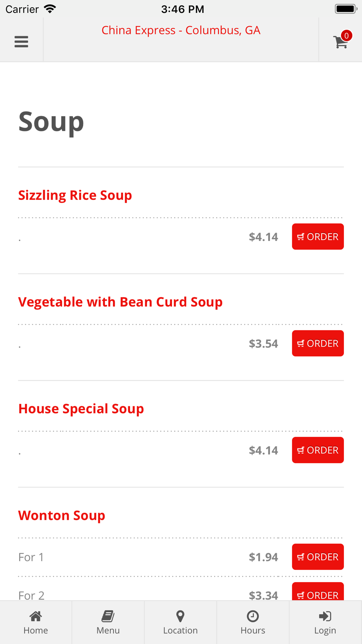362x644 pixels.
Task: Tap the Hours clock icon
Action: (x=253, y=616)
